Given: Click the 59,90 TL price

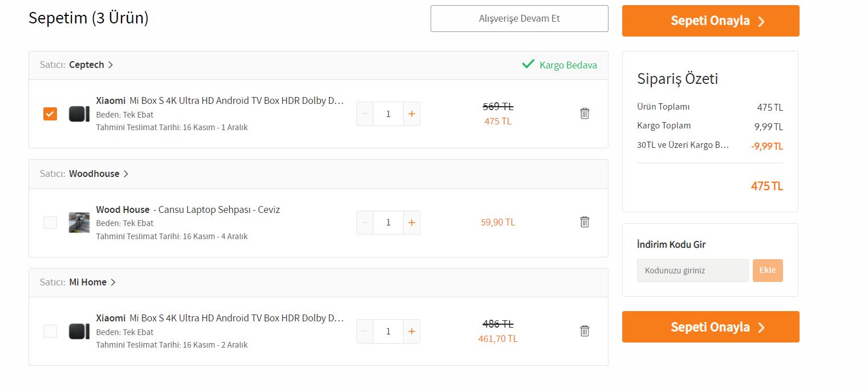Looking at the screenshot, I should tap(498, 222).
